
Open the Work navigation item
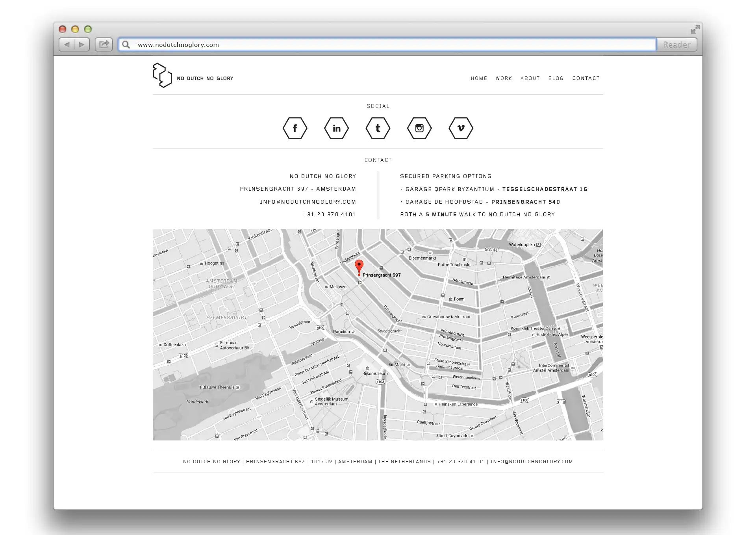504,78
